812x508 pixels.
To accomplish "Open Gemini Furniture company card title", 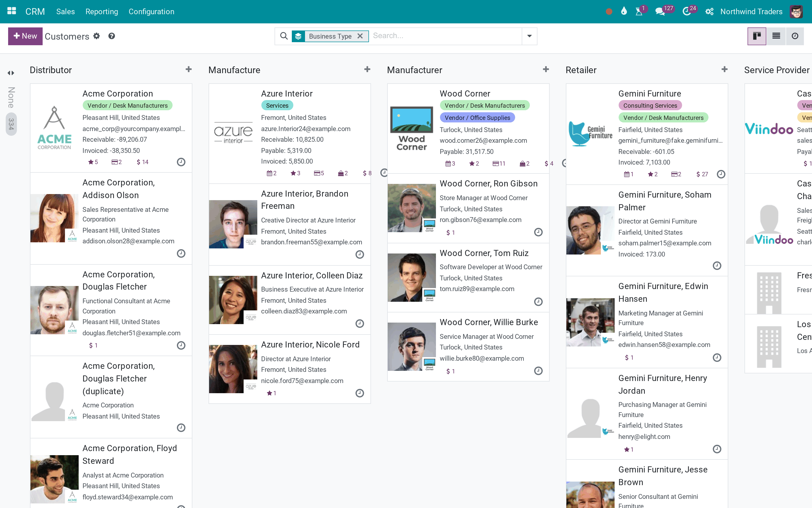I will pos(650,94).
